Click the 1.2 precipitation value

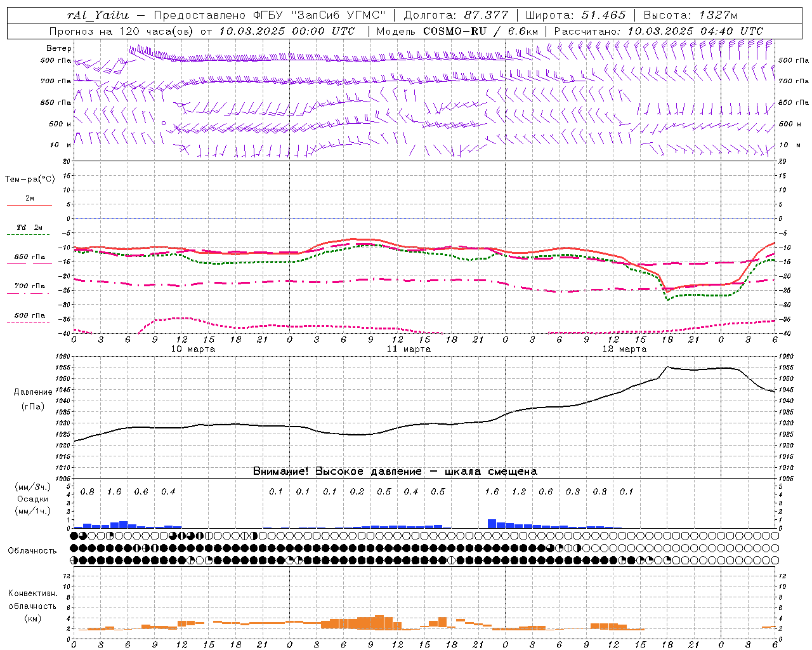[519, 492]
